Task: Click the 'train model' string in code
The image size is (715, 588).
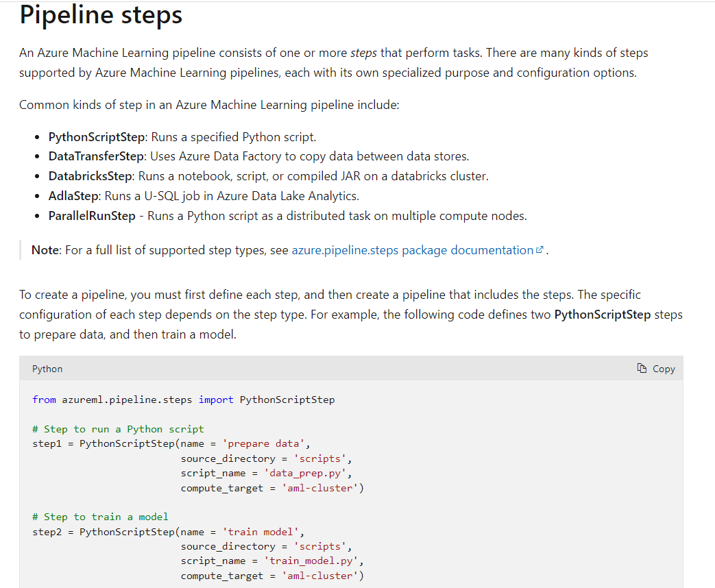Action: point(260,532)
